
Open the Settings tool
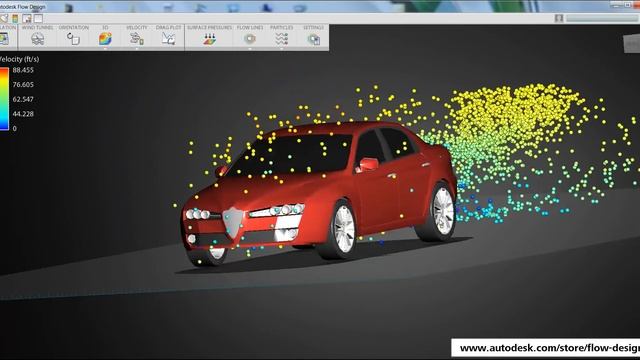tap(313, 39)
